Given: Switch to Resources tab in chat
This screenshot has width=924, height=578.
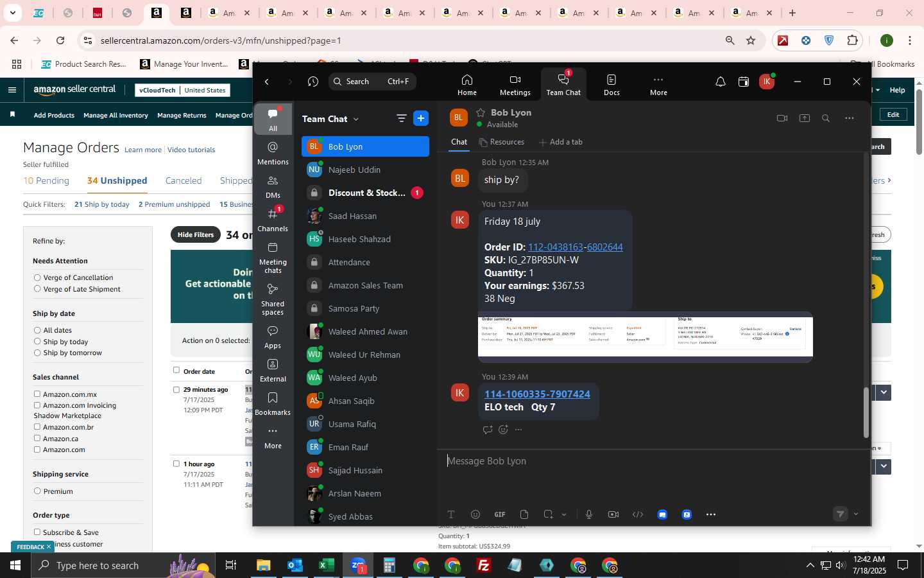Looking at the screenshot, I should (x=502, y=142).
